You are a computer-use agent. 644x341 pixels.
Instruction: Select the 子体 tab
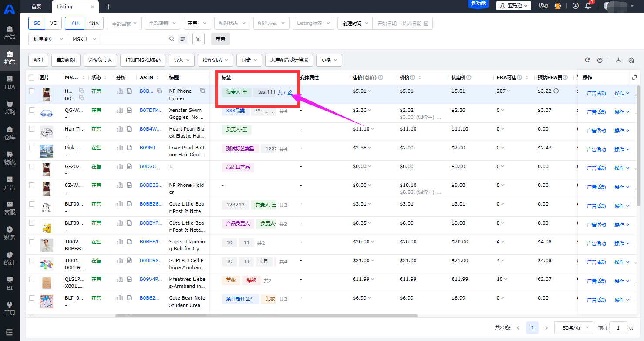pyautogui.click(x=75, y=24)
